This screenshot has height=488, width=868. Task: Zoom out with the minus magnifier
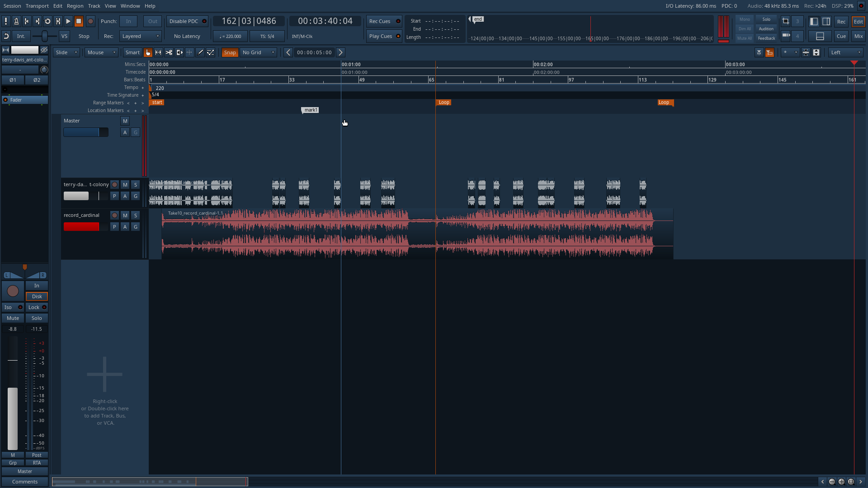click(x=832, y=482)
